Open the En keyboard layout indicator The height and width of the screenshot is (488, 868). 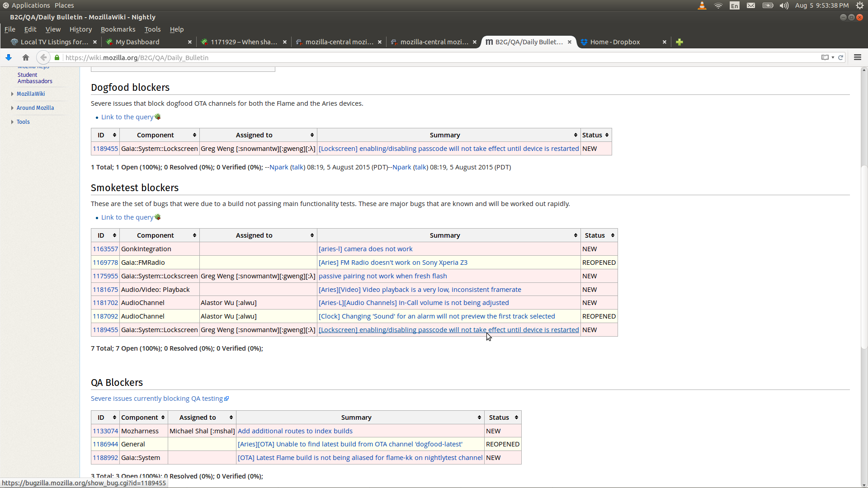pos(735,5)
